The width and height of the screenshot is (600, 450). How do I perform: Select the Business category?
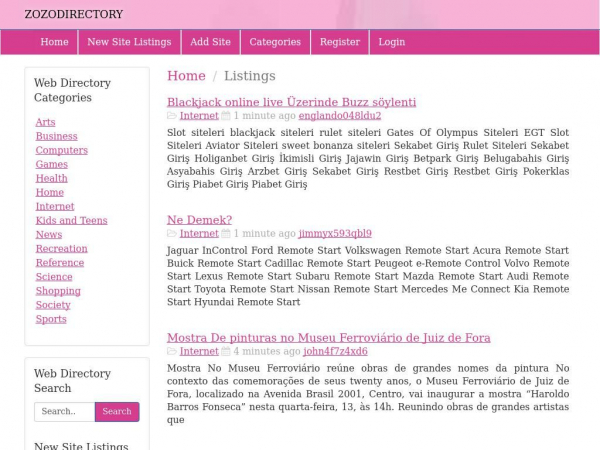coord(57,136)
